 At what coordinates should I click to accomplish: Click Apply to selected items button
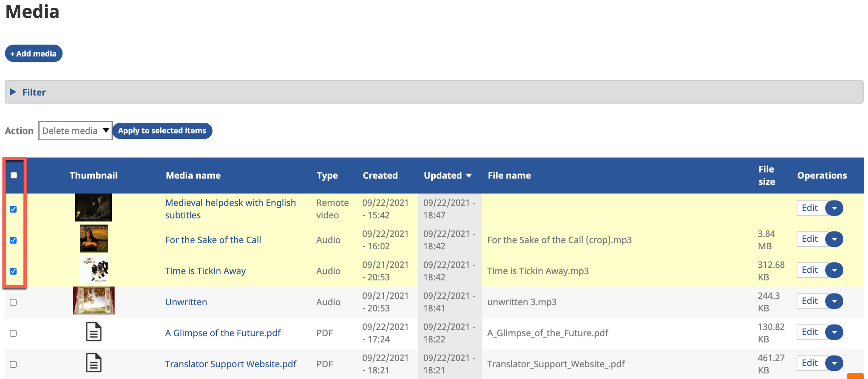(162, 130)
